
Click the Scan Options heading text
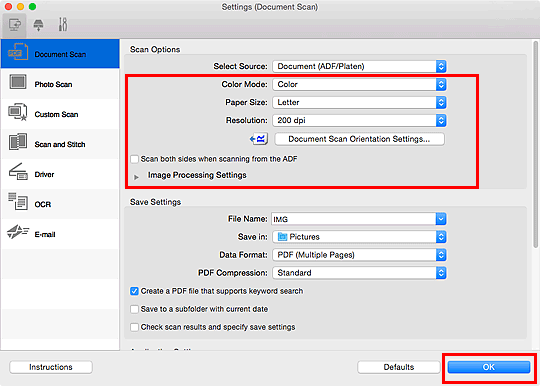[x=155, y=50]
